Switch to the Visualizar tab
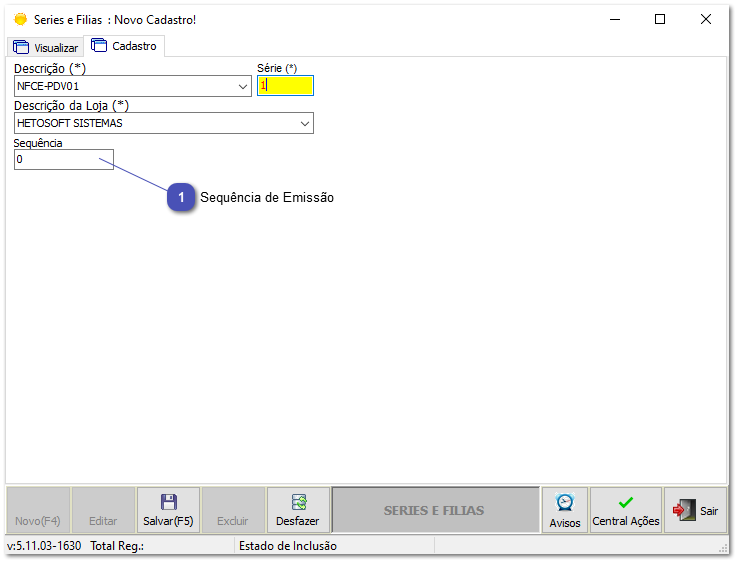The height and width of the screenshot is (563, 738). click(46, 48)
